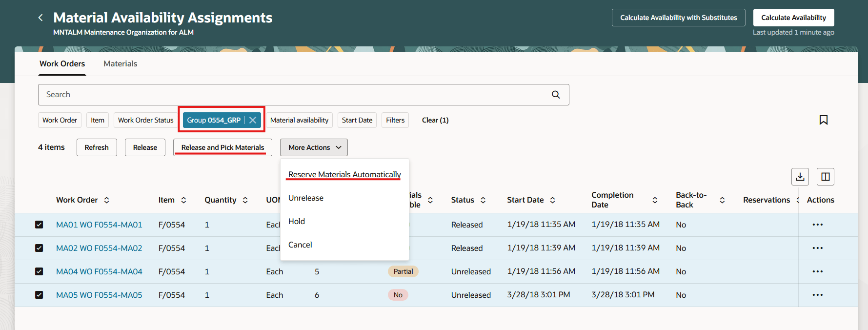Screen dimensions: 868x330
Task: Sort by Start Date column
Action: (552, 200)
